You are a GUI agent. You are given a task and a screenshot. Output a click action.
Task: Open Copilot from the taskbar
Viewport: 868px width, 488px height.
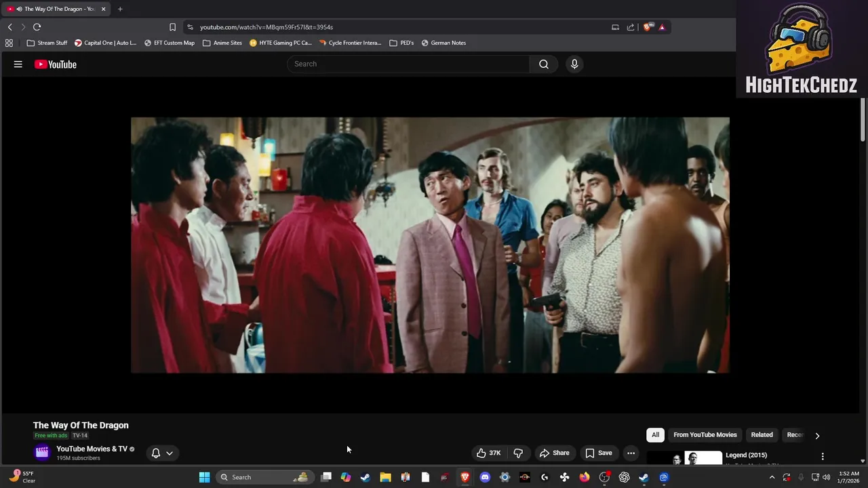click(x=346, y=477)
